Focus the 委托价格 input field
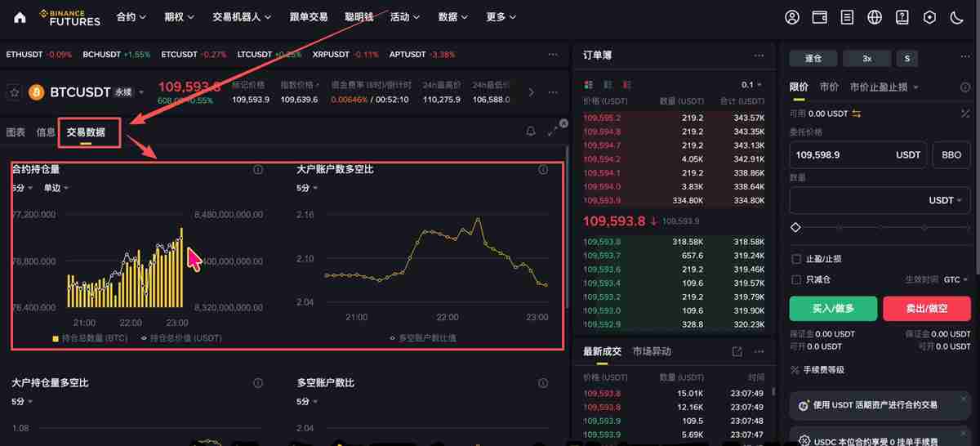 (x=857, y=154)
